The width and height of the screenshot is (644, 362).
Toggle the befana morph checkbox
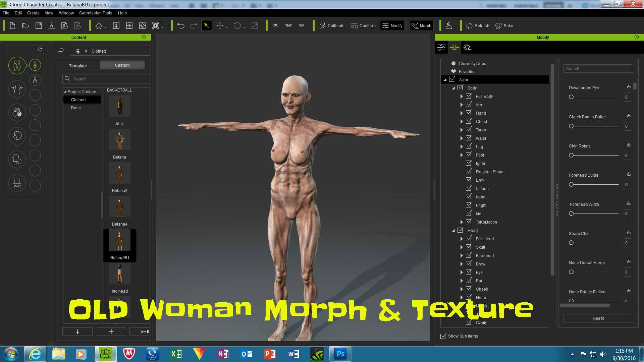coord(469,188)
